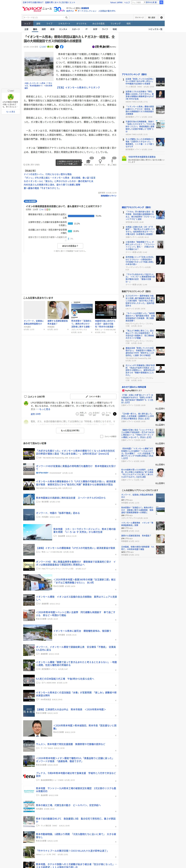Image resolution: width=186 pixels, height=868 pixels.
Task: Click the あなたの意見は？ poll button
Action: (x=70, y=246)
